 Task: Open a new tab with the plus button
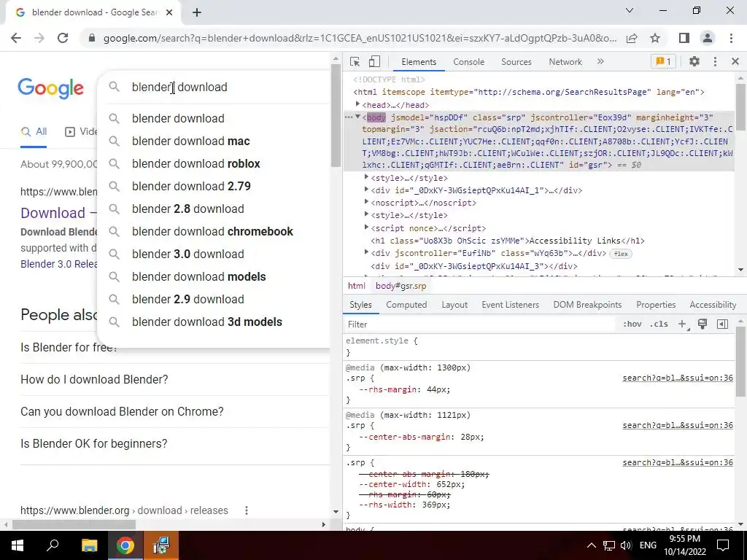click(197, 13)
